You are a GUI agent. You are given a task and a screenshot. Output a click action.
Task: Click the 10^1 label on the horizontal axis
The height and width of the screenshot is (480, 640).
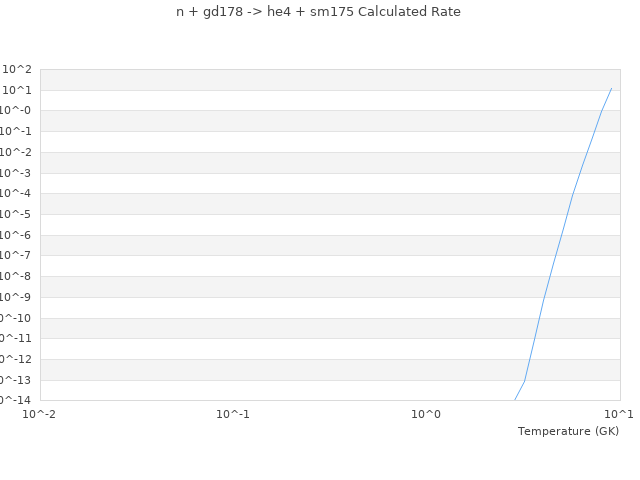pyautogui.click(x=619, y=414)
